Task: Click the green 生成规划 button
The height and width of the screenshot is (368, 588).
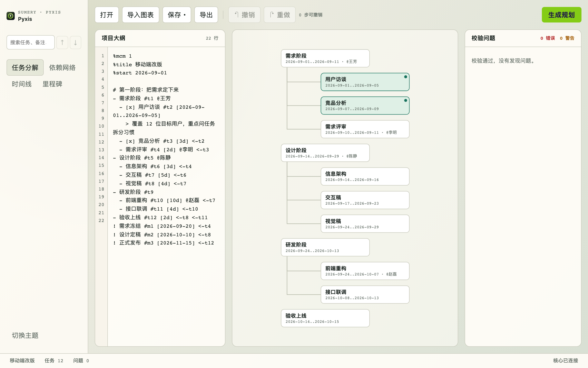Action: 561,15
